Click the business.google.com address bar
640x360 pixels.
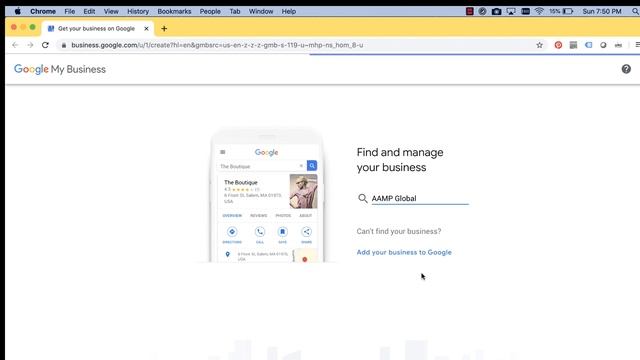tap(302, 45)
